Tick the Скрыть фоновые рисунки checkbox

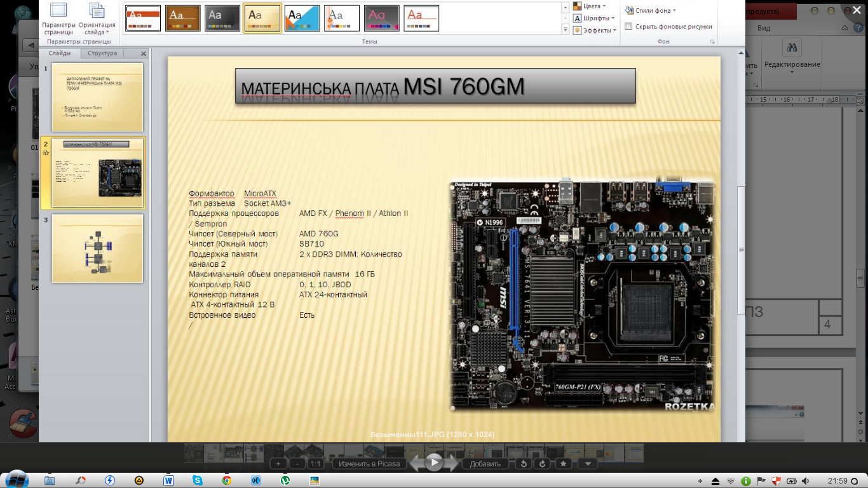628,27
